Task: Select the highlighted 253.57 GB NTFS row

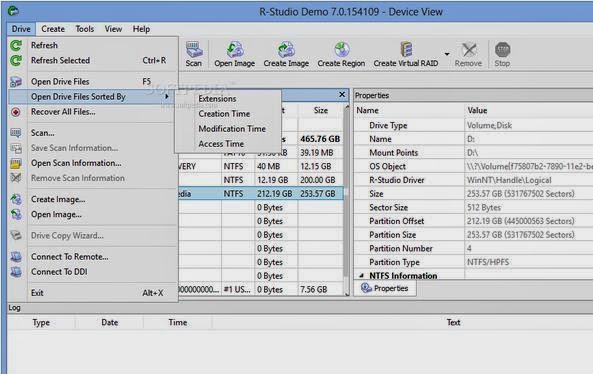Action: click(x=261, y=194)
